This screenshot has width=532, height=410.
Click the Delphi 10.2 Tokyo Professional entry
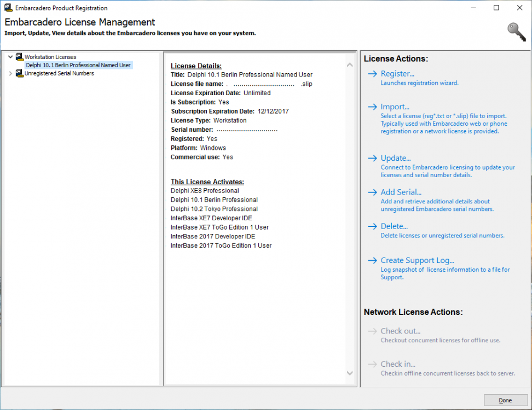pyautogui.click(x=214, y=209)
